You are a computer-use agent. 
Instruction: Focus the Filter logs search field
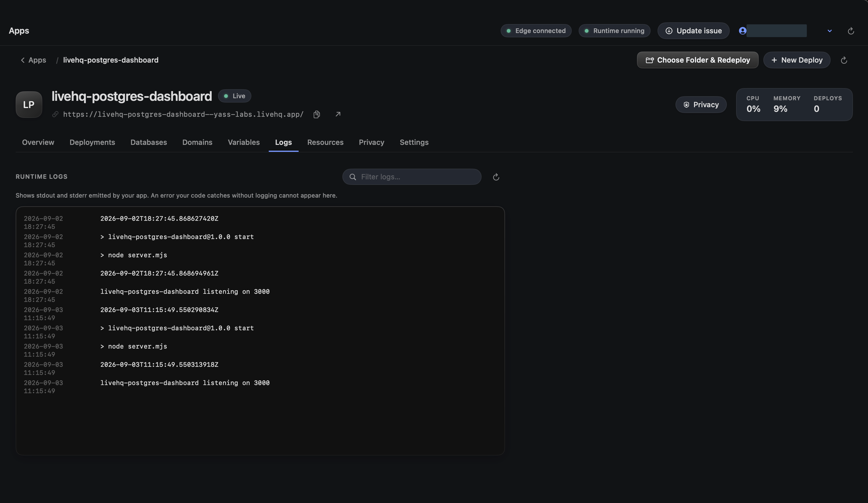[x=412, y=177]
